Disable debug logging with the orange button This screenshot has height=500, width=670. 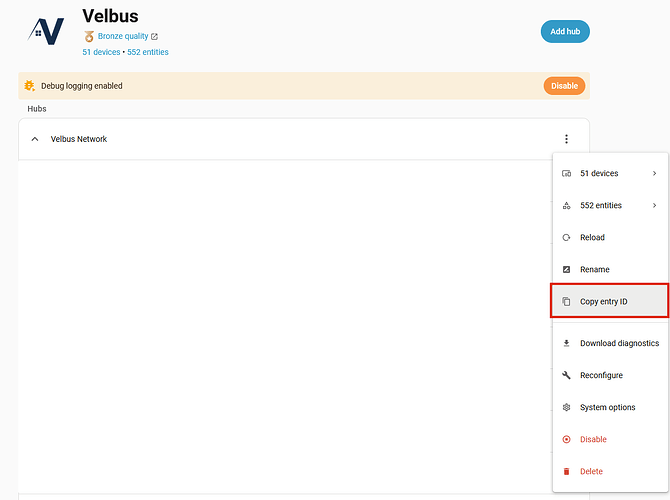[x=564, y=86]
